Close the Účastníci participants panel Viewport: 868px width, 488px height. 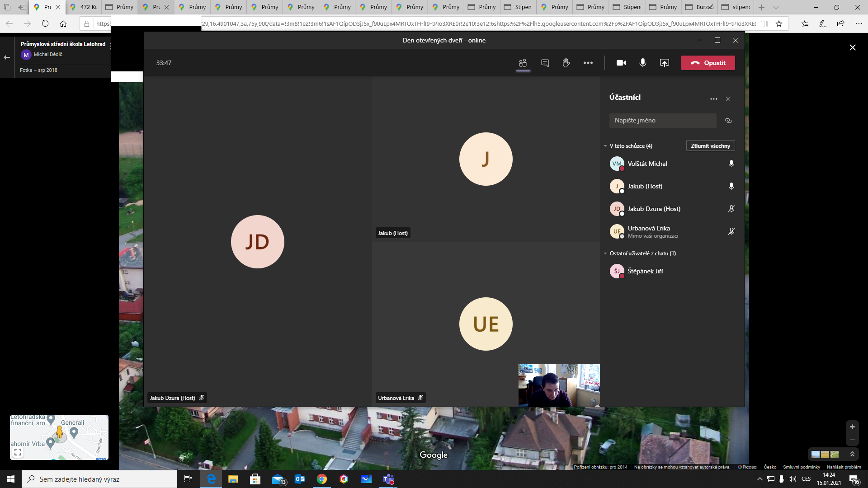728,99
